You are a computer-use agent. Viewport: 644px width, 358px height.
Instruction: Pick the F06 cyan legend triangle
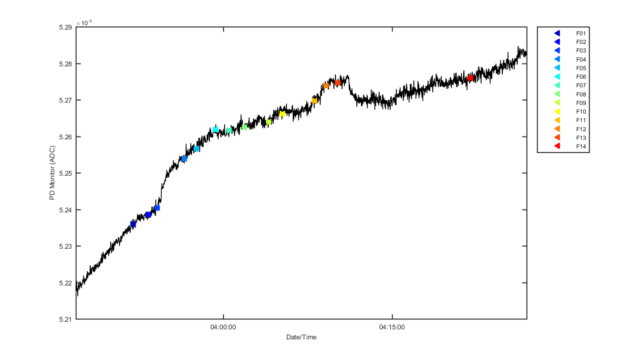(557, 77)
